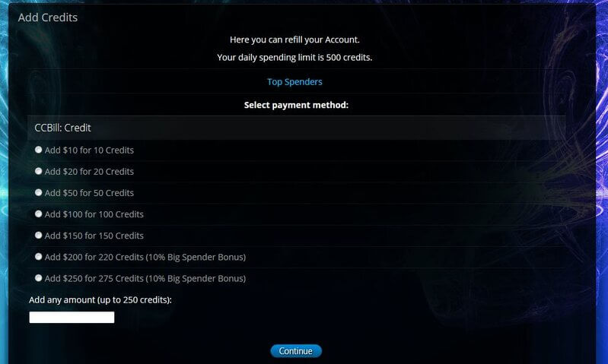This screenshot has width=608, height=364.
Task: Click the 'Add $20 for 20 Credits' label text
Action: pyautogui.click(x=89, y=172)
